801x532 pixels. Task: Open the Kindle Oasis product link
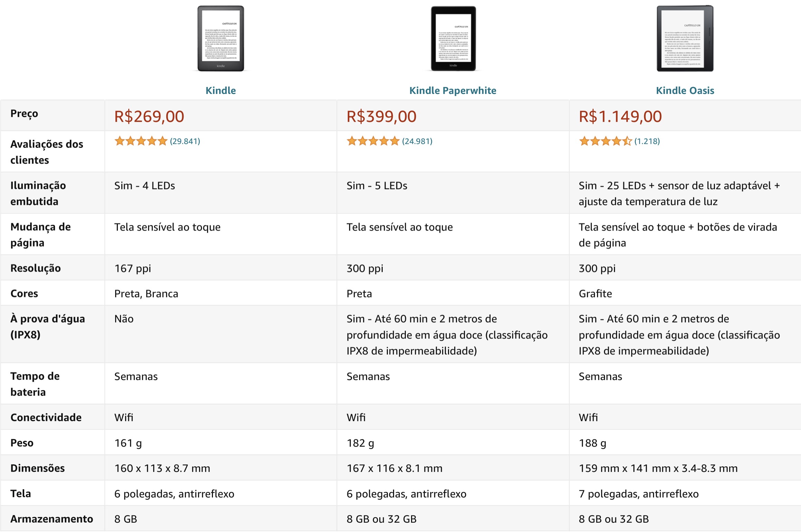click(x=685, y=91)
